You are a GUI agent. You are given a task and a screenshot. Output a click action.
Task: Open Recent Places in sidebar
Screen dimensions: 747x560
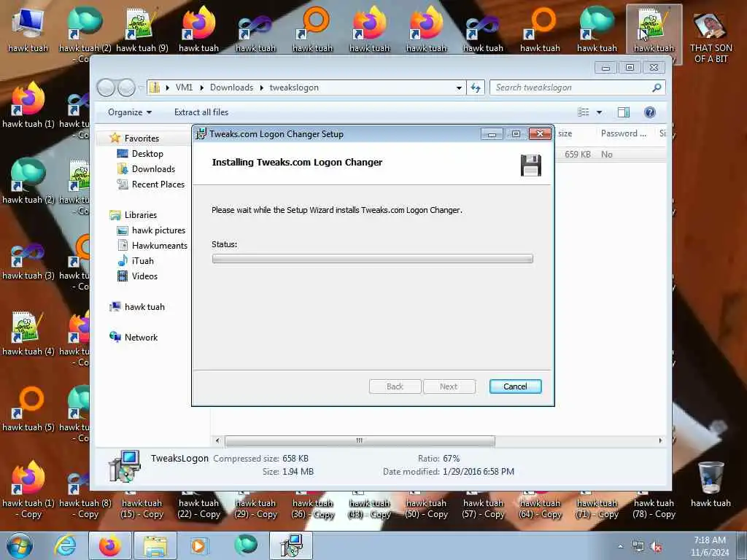click(158, 184)
